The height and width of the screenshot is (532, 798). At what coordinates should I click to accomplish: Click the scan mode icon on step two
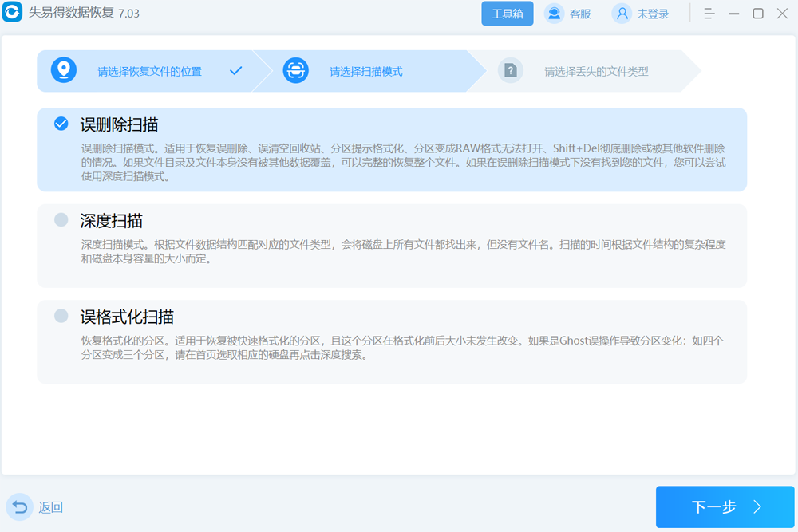point(295,70)
